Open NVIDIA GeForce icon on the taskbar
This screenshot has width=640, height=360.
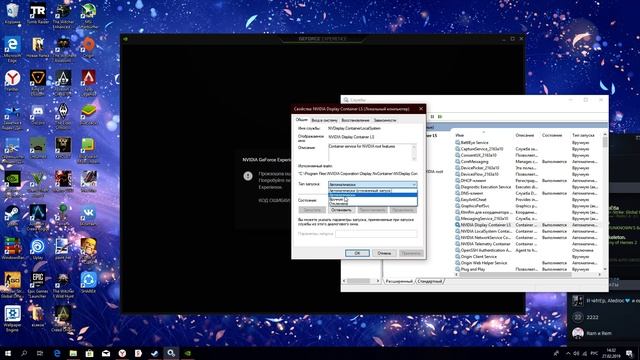[x=187, y=353]
